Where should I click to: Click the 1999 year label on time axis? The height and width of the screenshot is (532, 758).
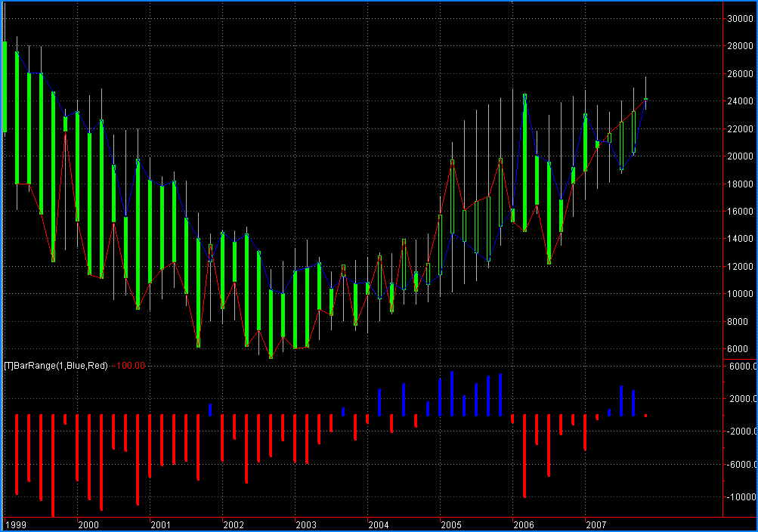(x=15, y=524)
